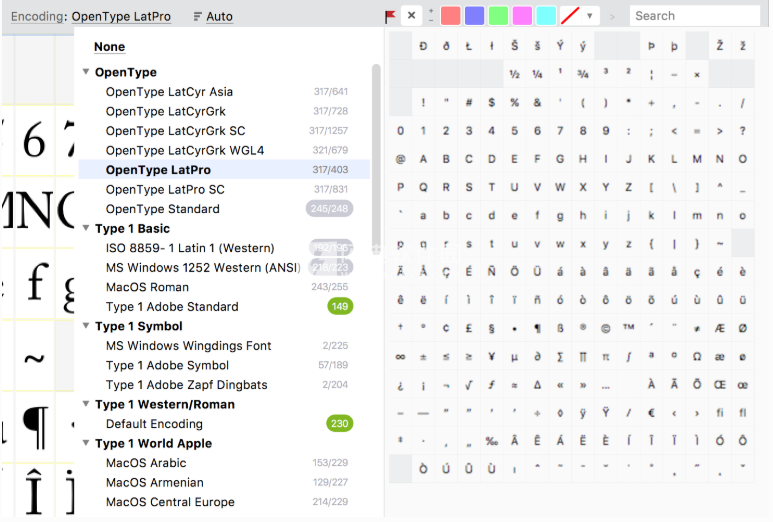Click the red diagonal no-color icon
Image resolution: width=773 pixels, height=522 pixels.
tap(570, 16)
